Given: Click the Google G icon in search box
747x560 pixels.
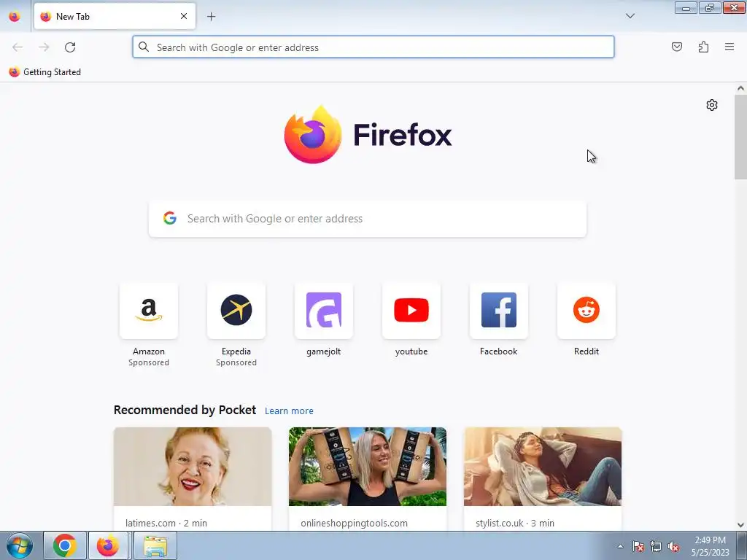Looking at the screenshot, I should coord(170,219).
